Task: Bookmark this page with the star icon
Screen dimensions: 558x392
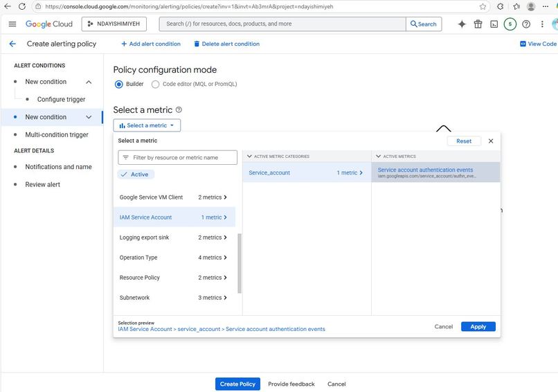Action: click(x=483, y=6)
